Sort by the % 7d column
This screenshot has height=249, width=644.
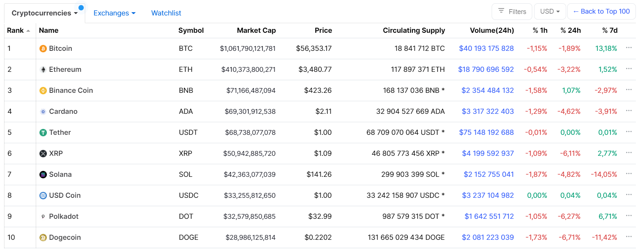[x=610, y=31]
